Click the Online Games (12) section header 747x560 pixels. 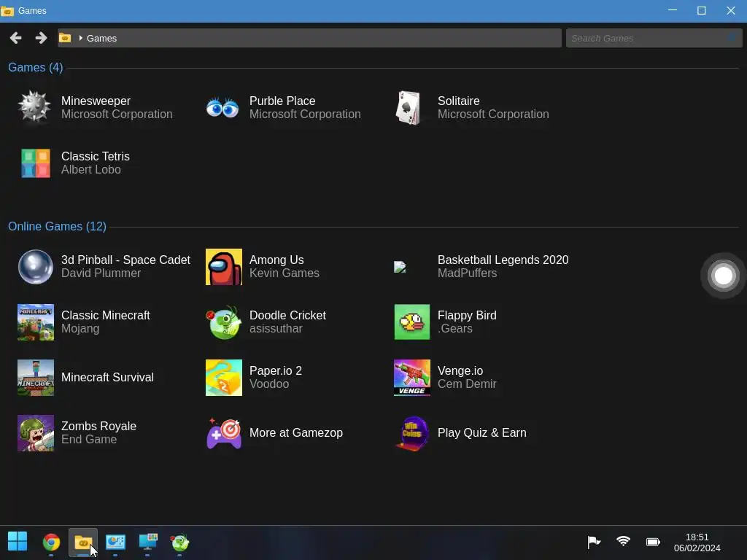57,226
